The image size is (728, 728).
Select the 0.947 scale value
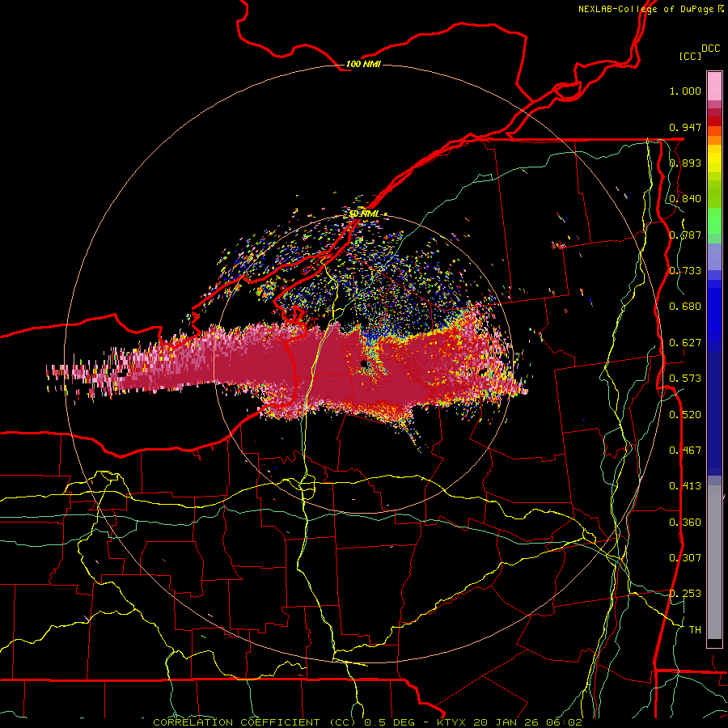point(685,127)
